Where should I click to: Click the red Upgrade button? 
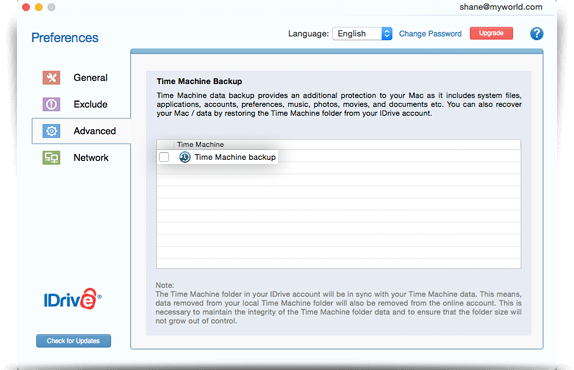491,33
